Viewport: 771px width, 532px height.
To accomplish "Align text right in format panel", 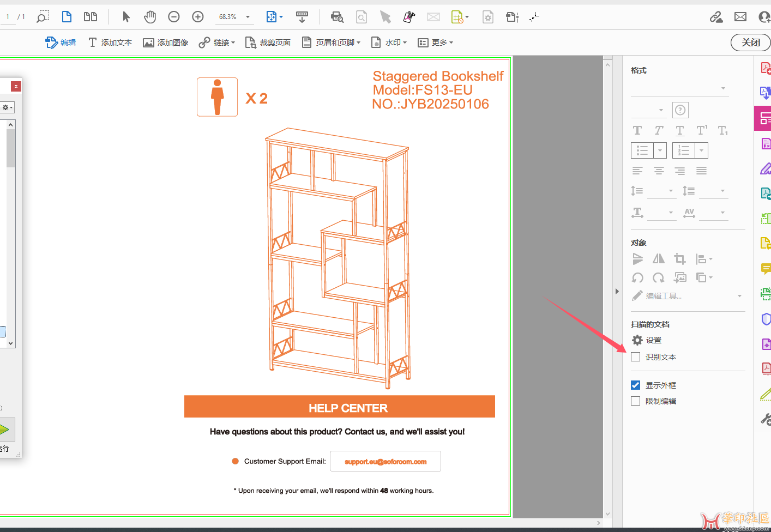I will click(680, 171).
